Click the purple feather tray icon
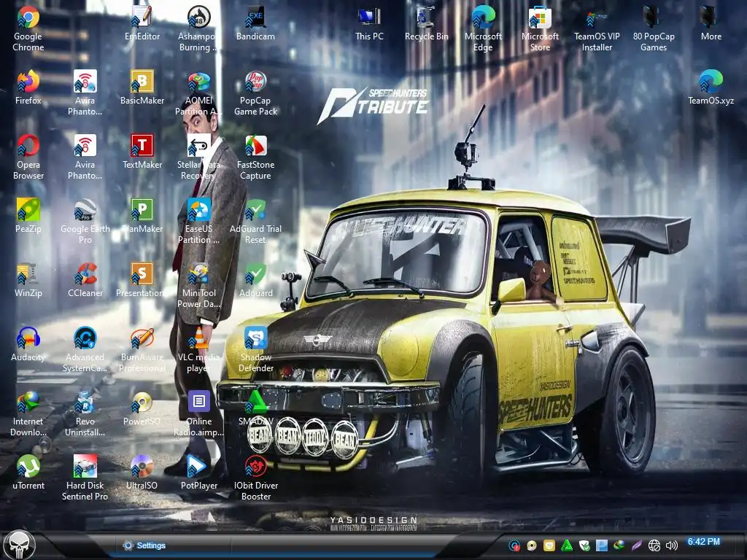 [636, 545]
